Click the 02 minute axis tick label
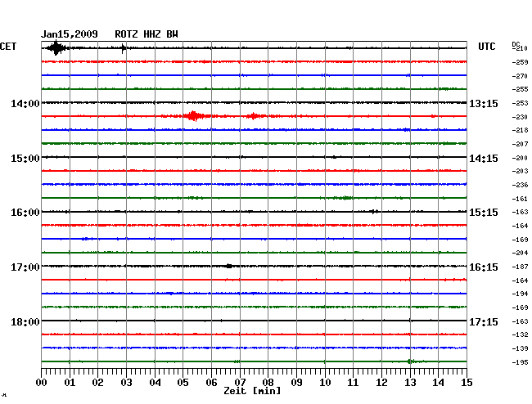Viewport: 532px width, 404px height. coord(97,382)
